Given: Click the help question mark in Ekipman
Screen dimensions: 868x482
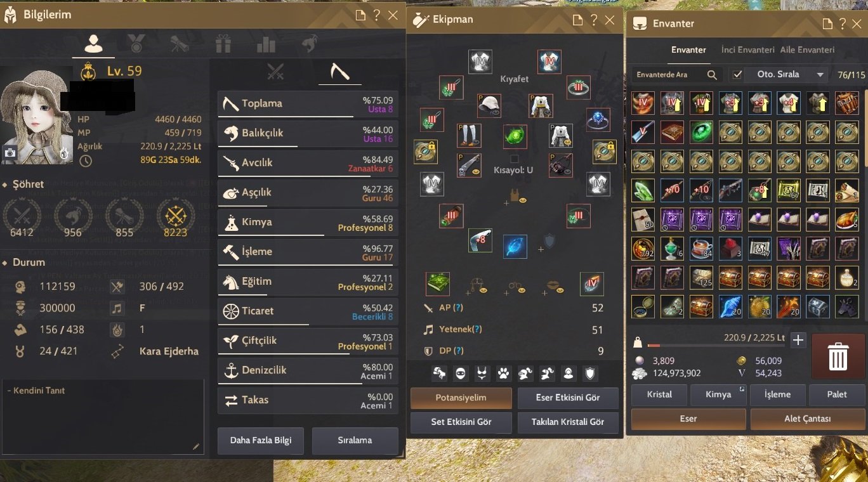Looking at the screenshot, I should pyautogui.click(x=594, y=20).
